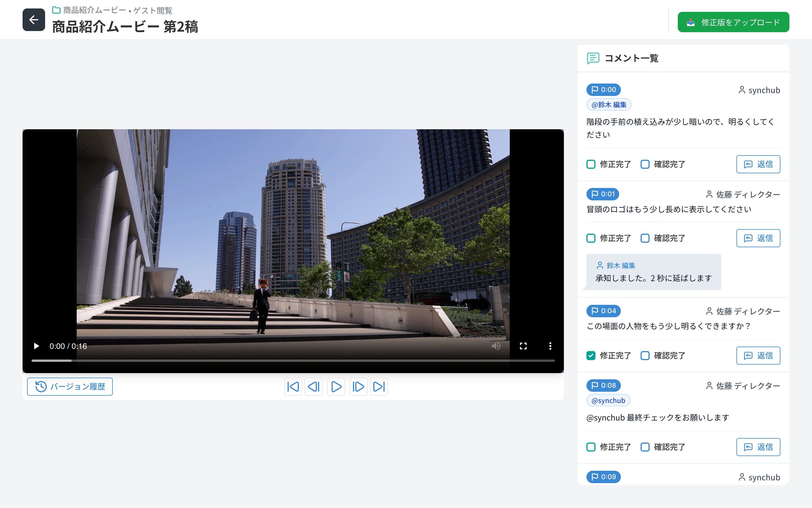Viewport: 812px width, 508px height.
Task: Check 確認完了 on the 最終チェック comment
Action: (645, 447)
